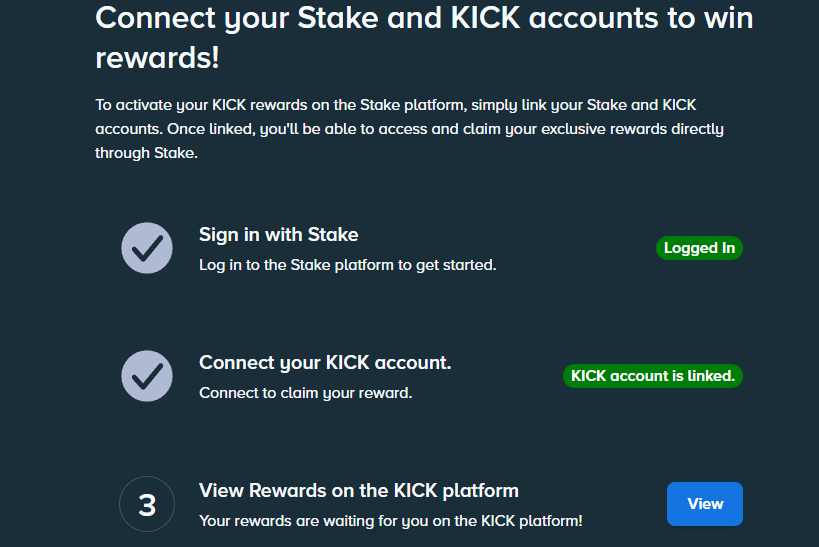Click the word rewards! in the main headline
Viewport: 819px width, 547px height.
click(157, 57)
